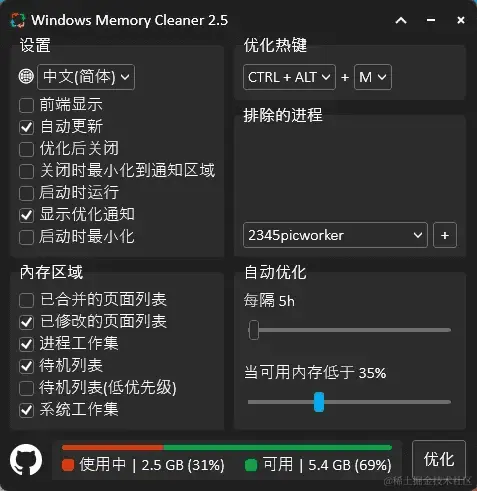Open the GitHub icon link

pyautogui.click(x=26, y=460)
